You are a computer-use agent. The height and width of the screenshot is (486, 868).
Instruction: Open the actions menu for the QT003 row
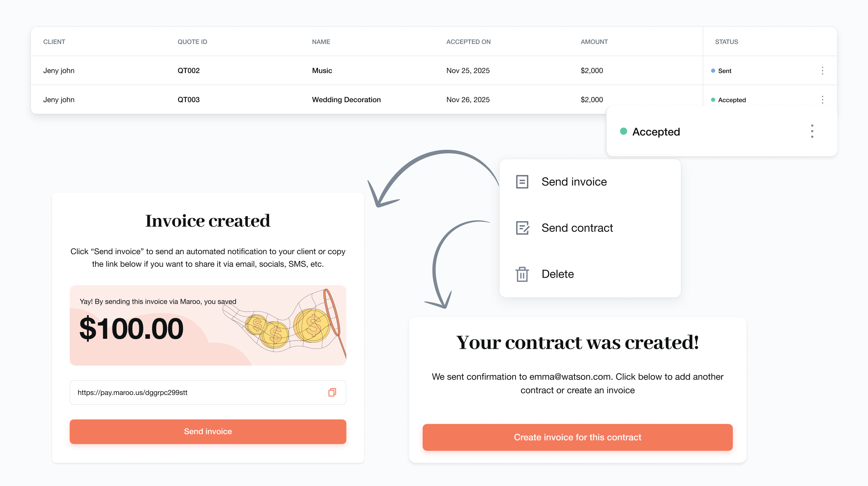[x=822, y=100]
